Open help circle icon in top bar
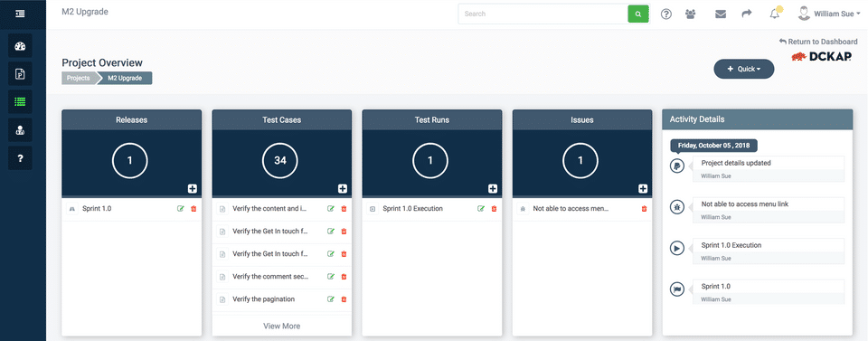The width and height of the screenshot is (868, 341). point(666,14)
